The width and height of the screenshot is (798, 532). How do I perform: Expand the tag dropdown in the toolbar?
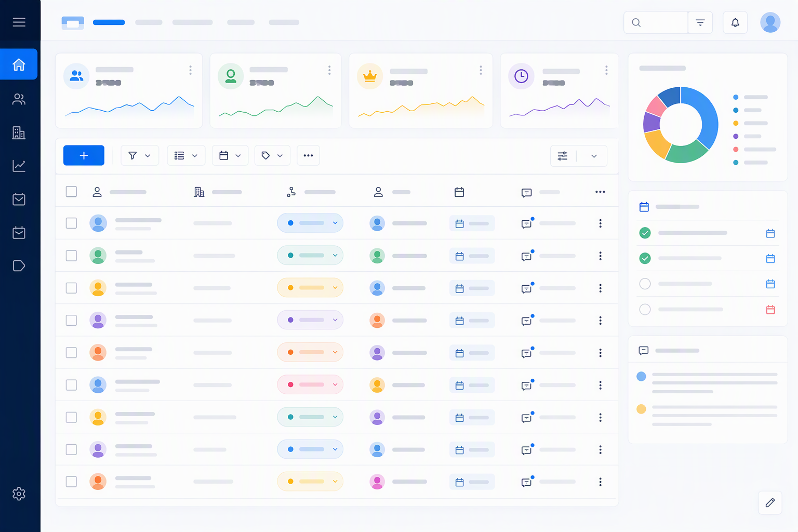click(x=272, y=155)
